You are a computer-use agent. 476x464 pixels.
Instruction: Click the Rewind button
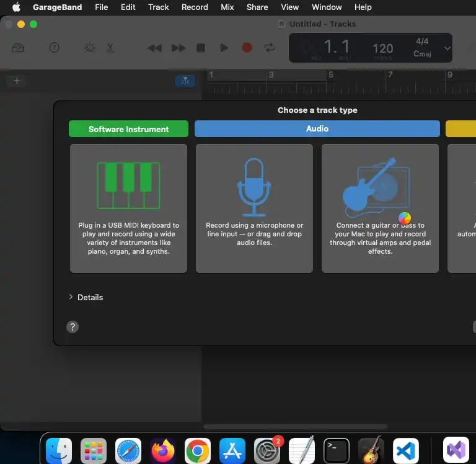[x=154, y=48]
